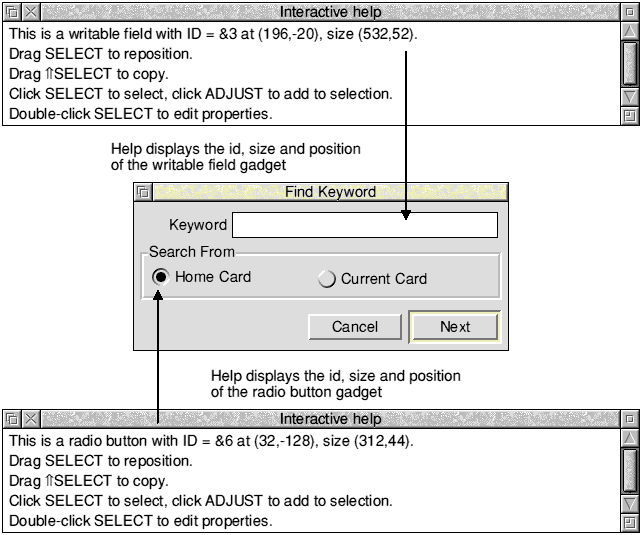Image resolution: width=642 pixels, height=535 pixels.
Task: Toggle size of top Interactive help window
Action: [630, 12]
